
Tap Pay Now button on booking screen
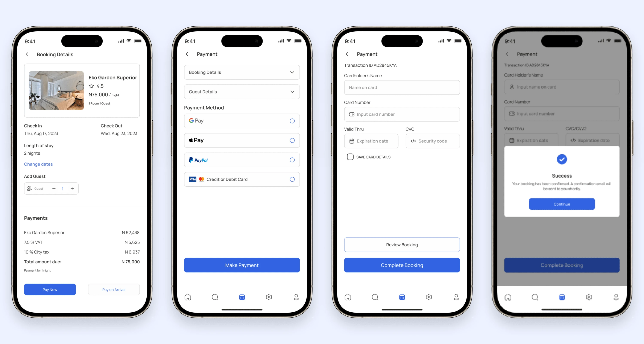pos(50,289)
